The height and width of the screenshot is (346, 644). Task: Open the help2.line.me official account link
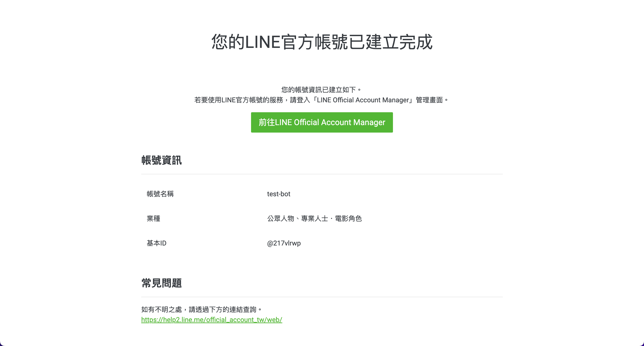212,320
